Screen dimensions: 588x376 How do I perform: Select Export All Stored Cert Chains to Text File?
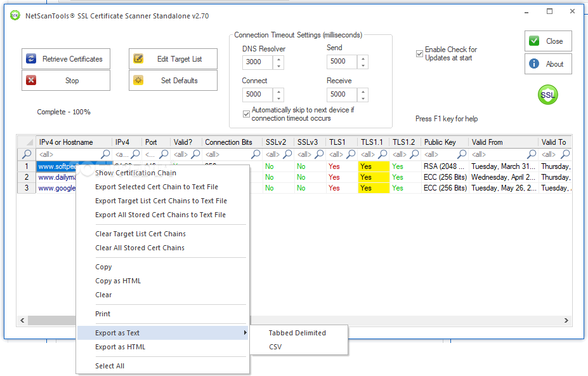(163, 215)
